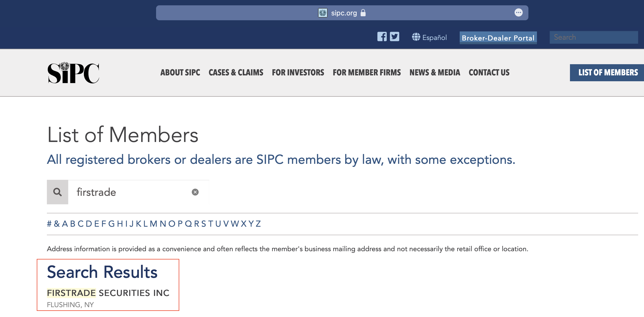
Task: Open the News & Media menu
Action: tap(435, 72)
